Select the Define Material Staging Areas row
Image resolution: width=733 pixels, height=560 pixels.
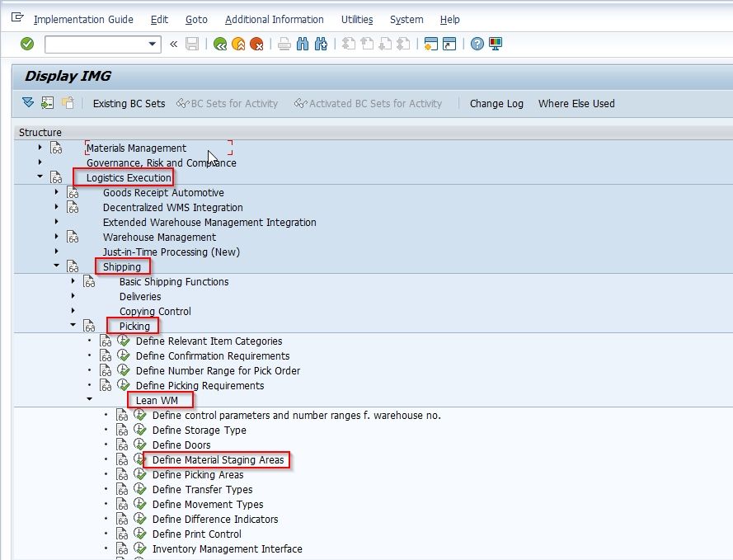point(218,460)
